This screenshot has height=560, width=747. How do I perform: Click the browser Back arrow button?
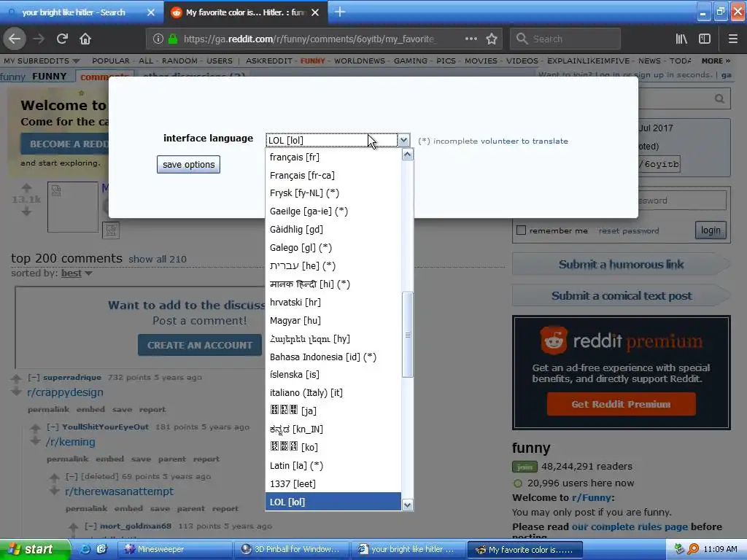pyautogui.click(x=15, y=39)
